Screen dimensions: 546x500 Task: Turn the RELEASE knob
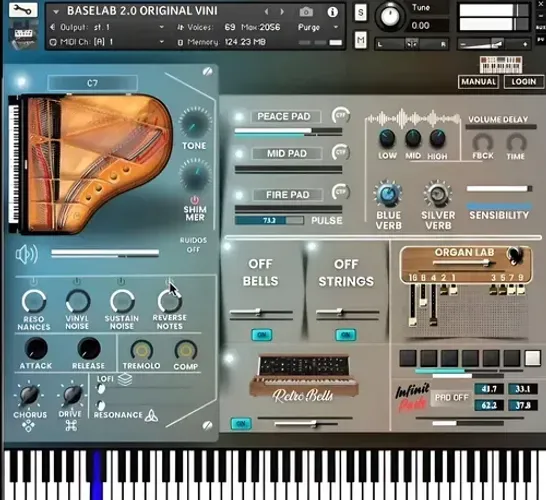(x=89, y=348)
